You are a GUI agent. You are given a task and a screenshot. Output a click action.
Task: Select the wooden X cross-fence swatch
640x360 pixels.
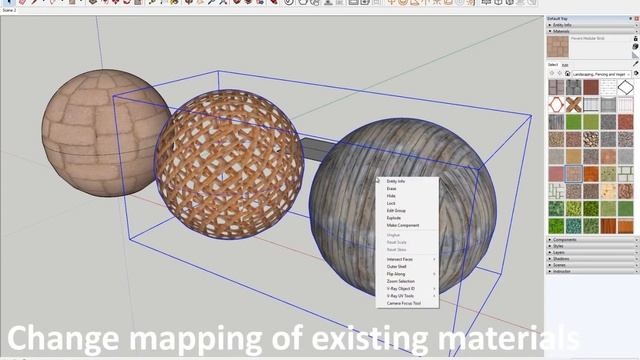point(573,104)
